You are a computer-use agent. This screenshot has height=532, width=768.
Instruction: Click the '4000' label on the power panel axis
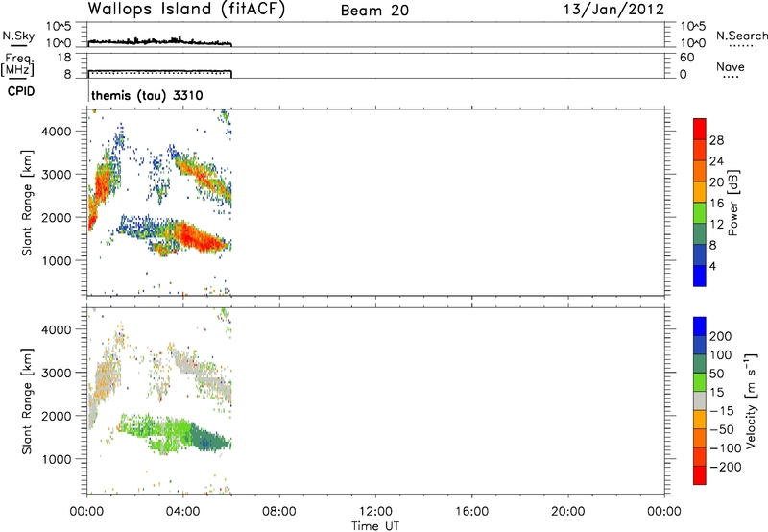[x=57, y=132]
